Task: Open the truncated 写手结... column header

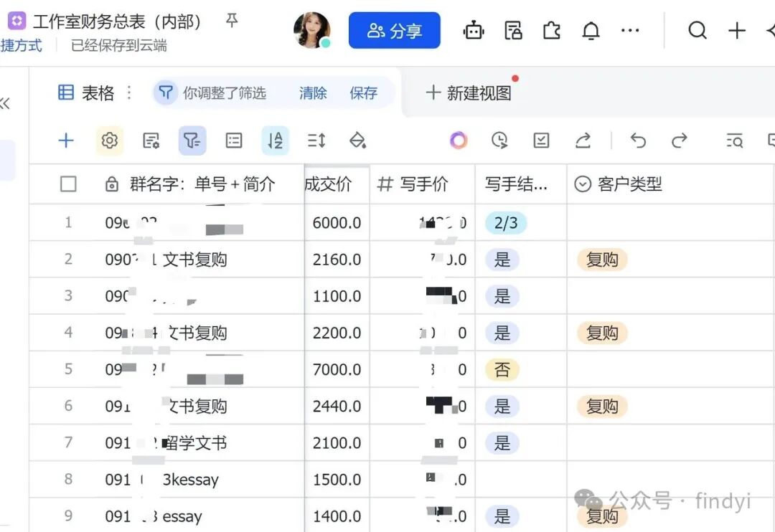Action: pos(521,184)
